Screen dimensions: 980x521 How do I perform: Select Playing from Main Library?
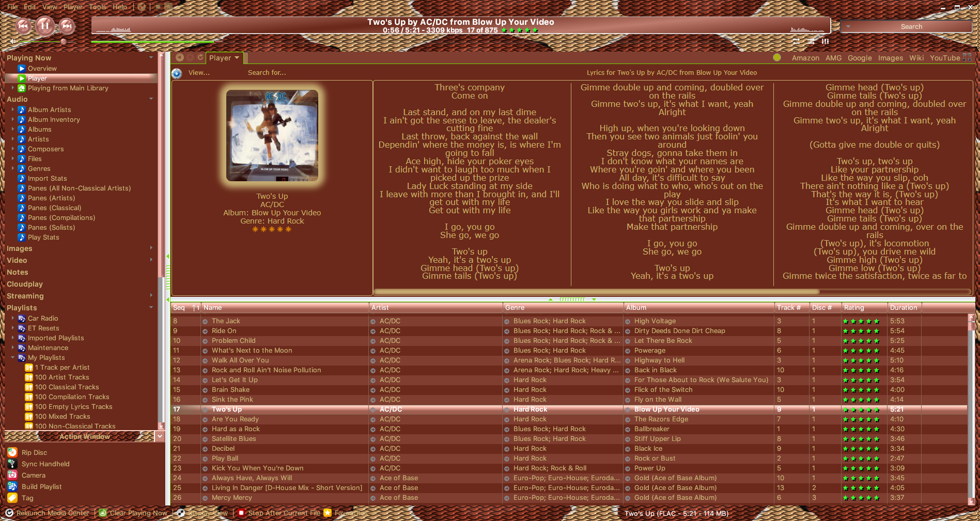tap(68, 88)
